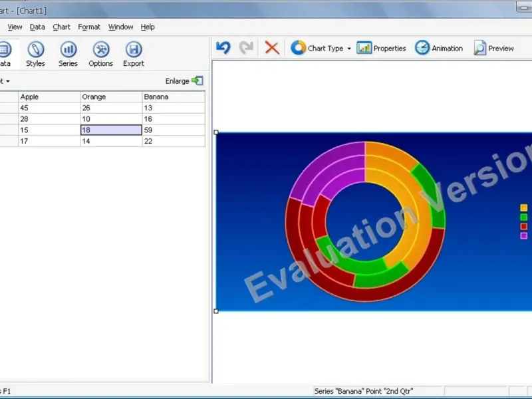Viewport: 532px width, 399px height.
Task: Select cell with value 22
Action: click(174, 141)
